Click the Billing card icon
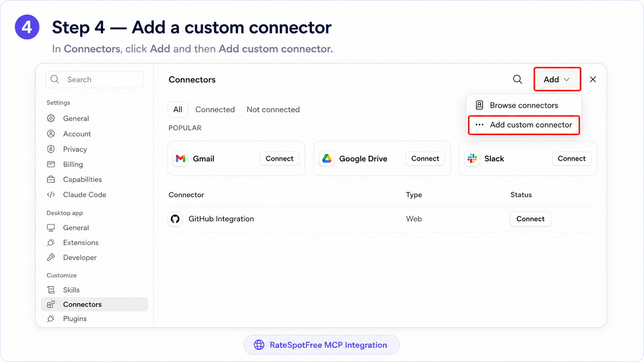 [x=51, y=164]
